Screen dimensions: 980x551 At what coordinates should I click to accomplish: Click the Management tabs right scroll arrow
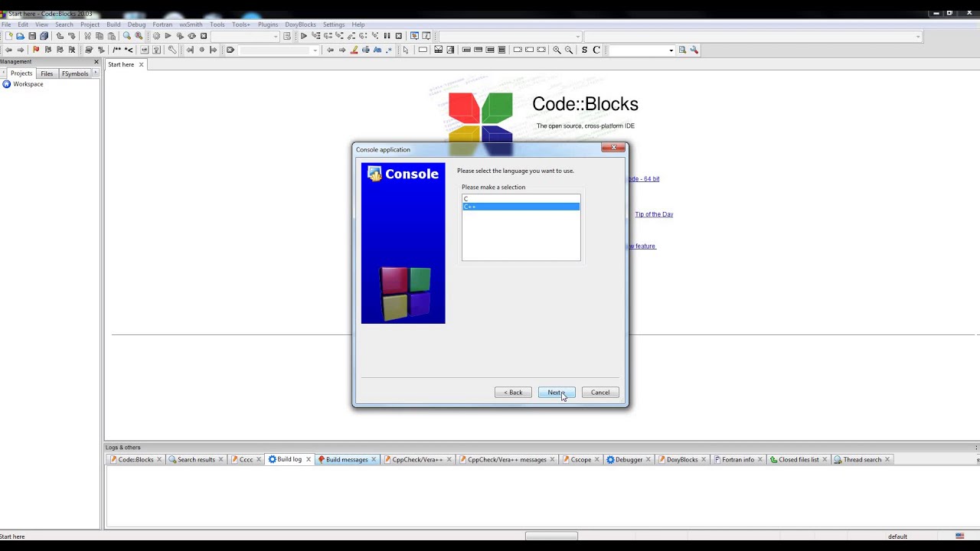pyautogui.click(x=96, y=73)
